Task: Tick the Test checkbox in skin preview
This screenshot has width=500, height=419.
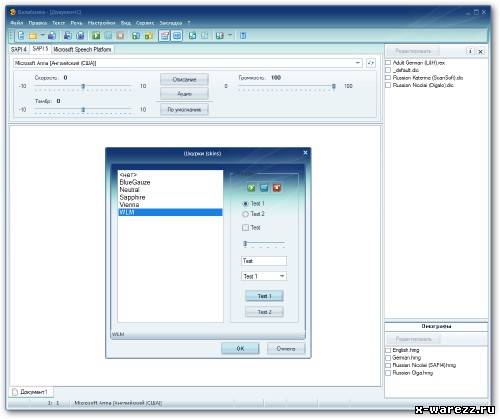Action: [245, 228]
